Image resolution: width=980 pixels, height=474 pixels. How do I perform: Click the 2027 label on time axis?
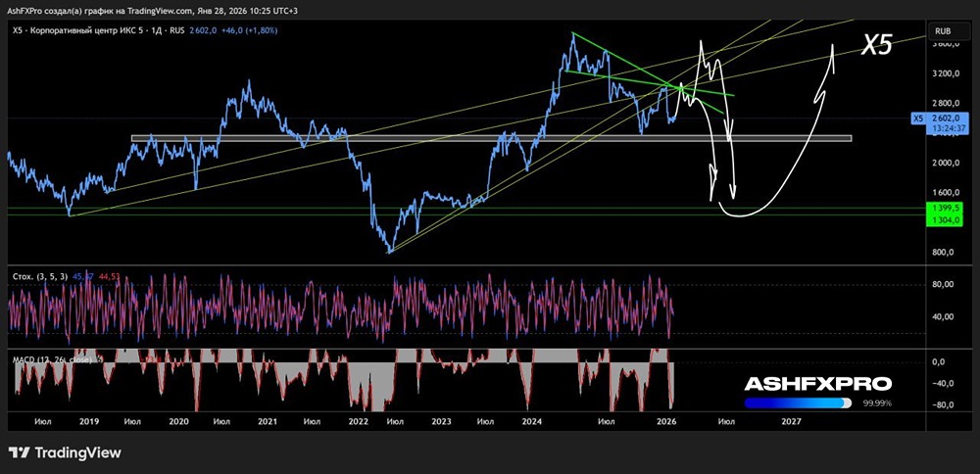tap(791, 422)
